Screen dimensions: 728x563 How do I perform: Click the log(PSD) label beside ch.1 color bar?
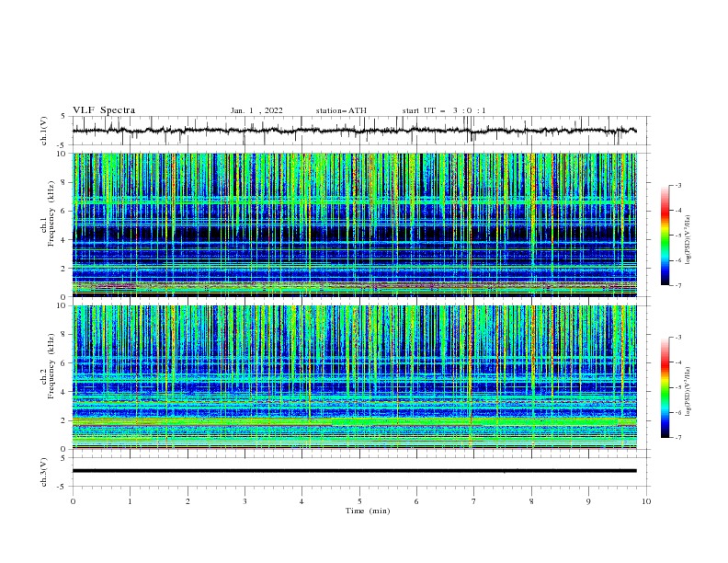pos(688,240)
